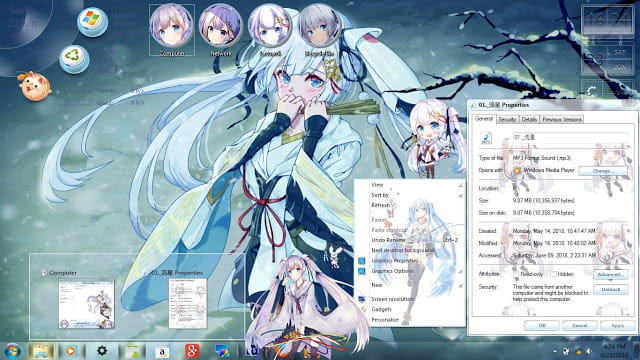Open the green Android-style taskbar app
The height and width of the screenshot is (360, 640).
click(132, 351)
